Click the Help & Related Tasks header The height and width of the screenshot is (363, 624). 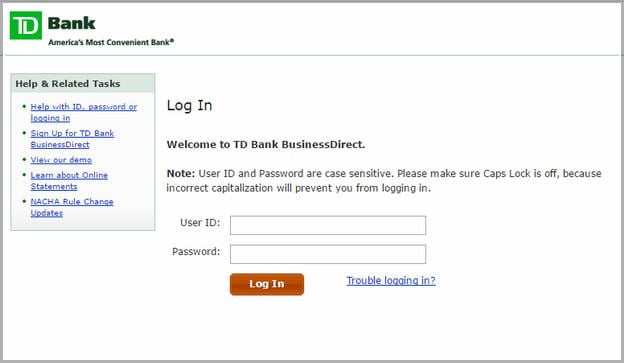coord(68,84)
